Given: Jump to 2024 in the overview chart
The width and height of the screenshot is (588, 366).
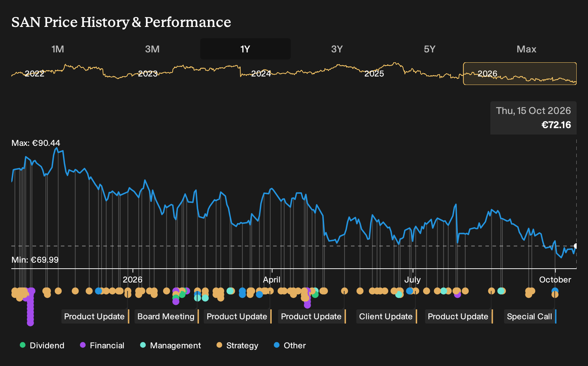Looking at the screenshot, I should [261, 74].
